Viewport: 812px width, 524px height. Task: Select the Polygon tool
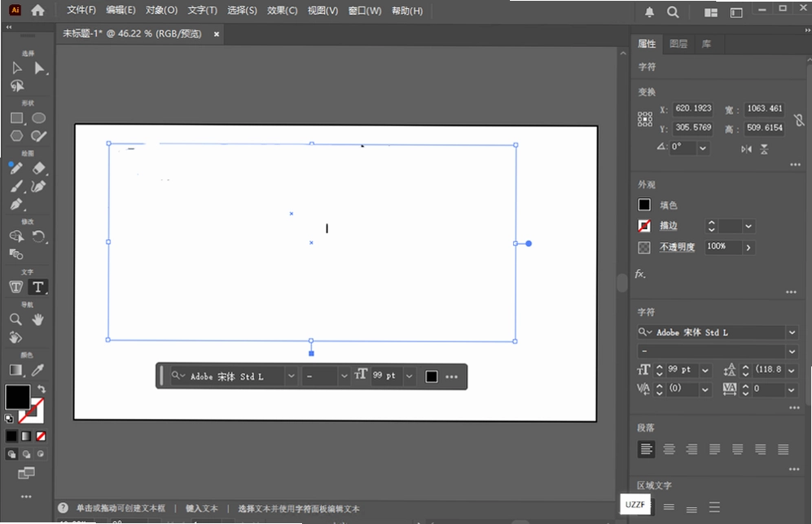(x=16, y=136)
